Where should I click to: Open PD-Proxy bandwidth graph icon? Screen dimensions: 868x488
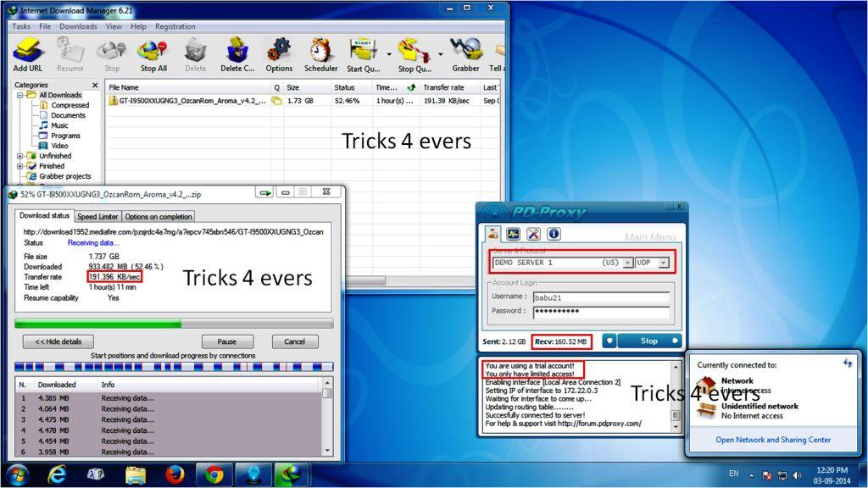(513, 234)
